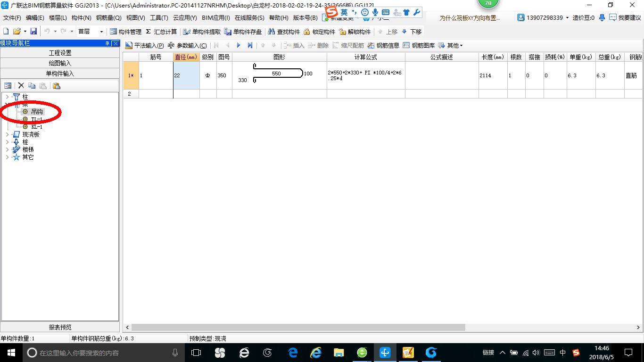Click the yellow clipboard paste icon in navigator
The height and width of the screenshot is (362, 644).
pyautogui.click(x=57, y=86)
